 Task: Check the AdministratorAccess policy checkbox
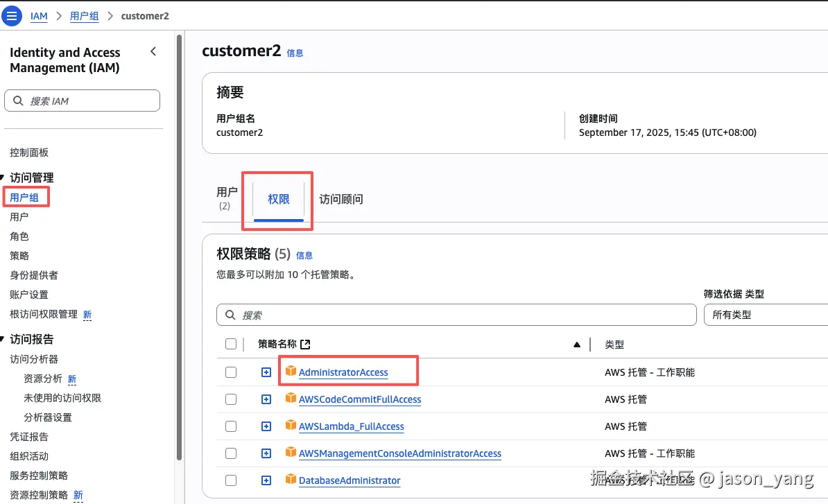click(x=231, y=372)
